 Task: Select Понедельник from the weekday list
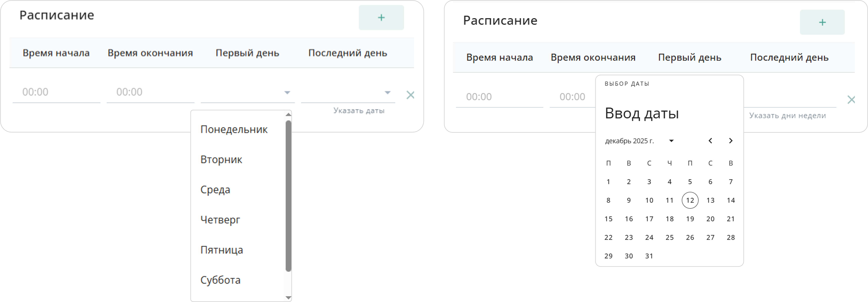point(234,129)
